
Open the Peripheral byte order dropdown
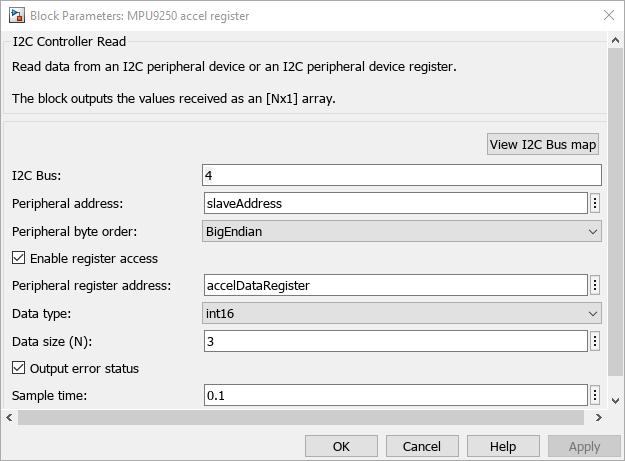(402, 231)
